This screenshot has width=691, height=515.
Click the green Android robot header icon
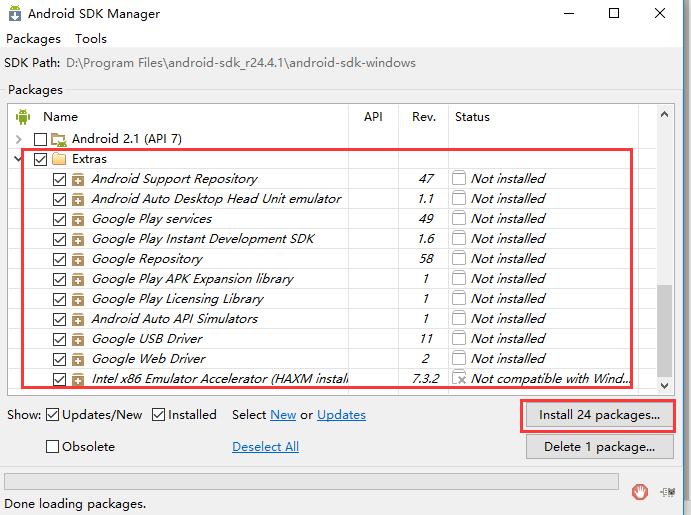tap(23, 117)
